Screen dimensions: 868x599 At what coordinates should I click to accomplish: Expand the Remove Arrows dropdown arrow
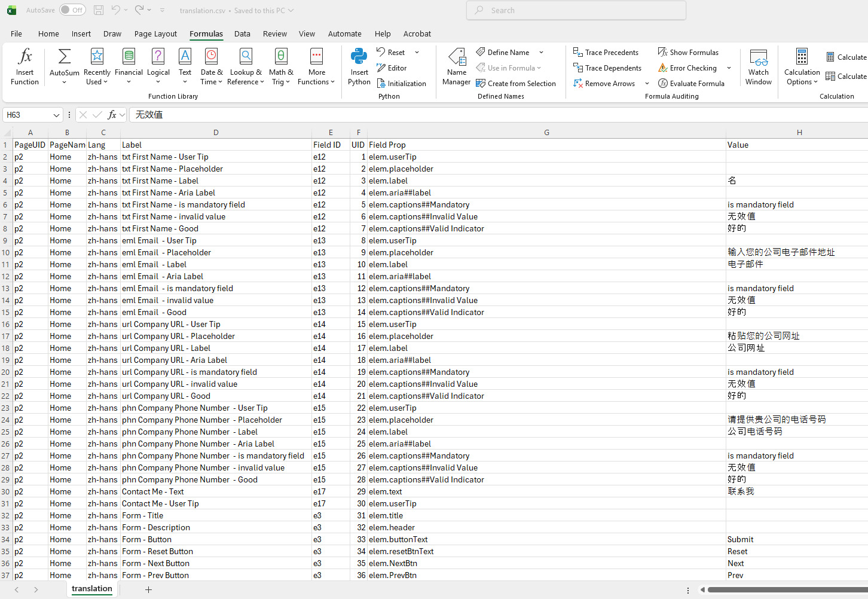[x=647, y=84]
